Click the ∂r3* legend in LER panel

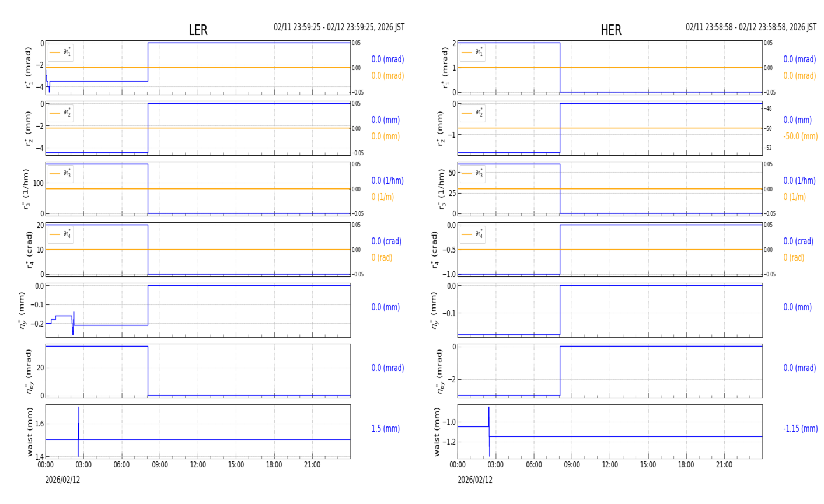tap(60, 174)
